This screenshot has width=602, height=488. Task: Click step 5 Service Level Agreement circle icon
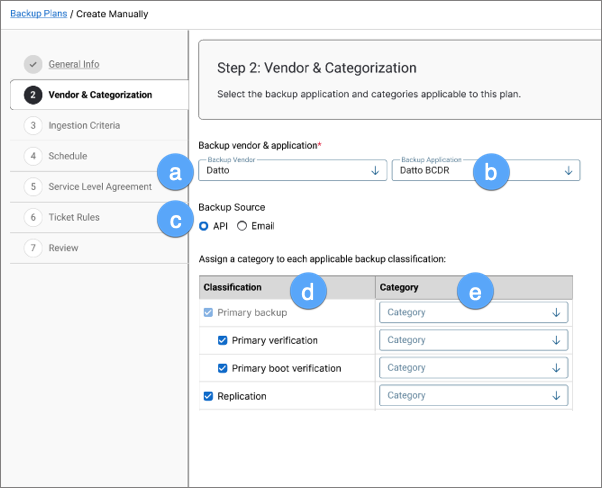(33, 187)
